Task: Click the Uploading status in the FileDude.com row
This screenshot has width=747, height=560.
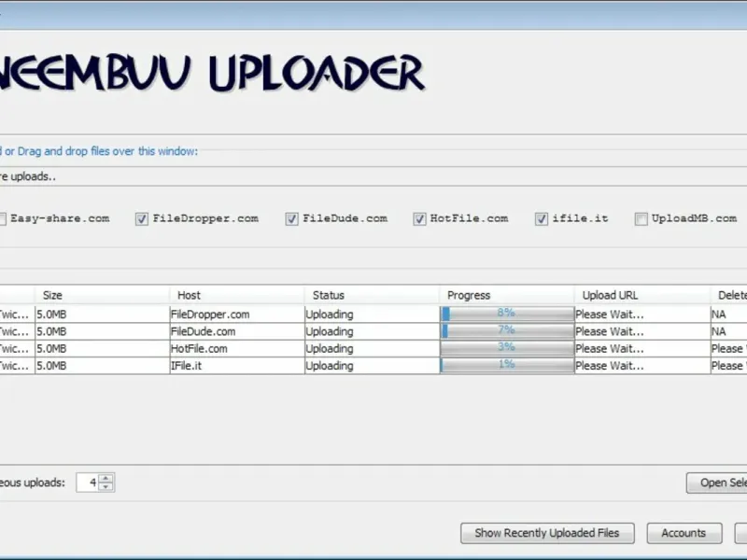Action: tap(372, 331)
